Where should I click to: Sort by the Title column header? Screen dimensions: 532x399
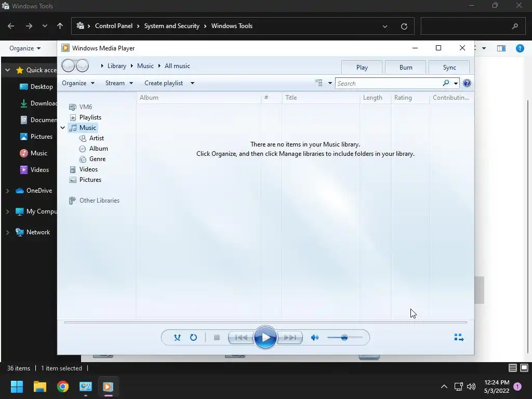(x=321, y=98)
